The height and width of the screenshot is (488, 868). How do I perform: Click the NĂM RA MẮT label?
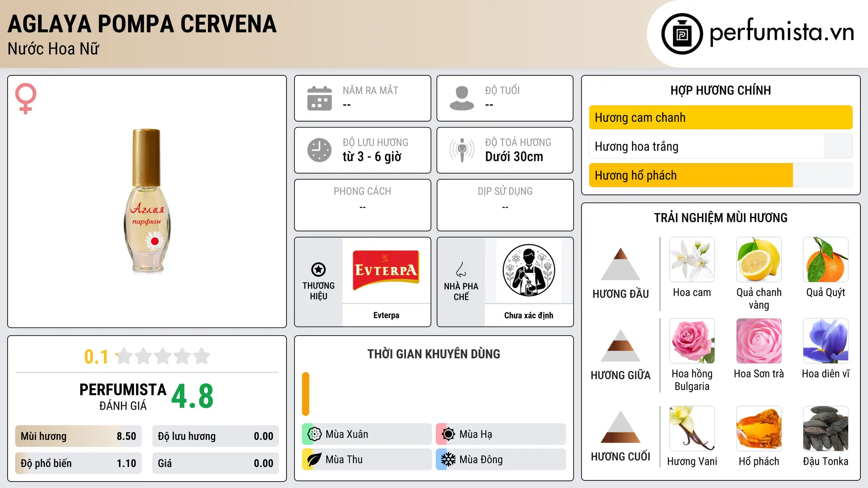coord(370,90)
